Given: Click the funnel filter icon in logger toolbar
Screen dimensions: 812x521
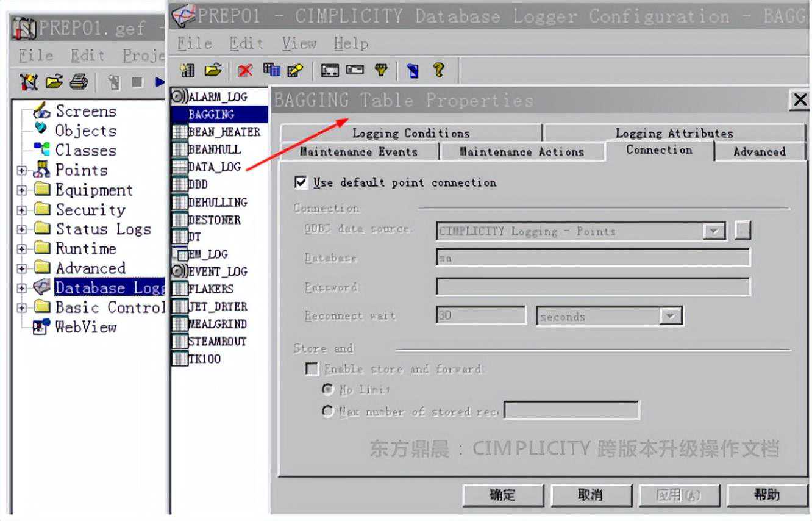Looking at the screenshot, I should [381, 71].
